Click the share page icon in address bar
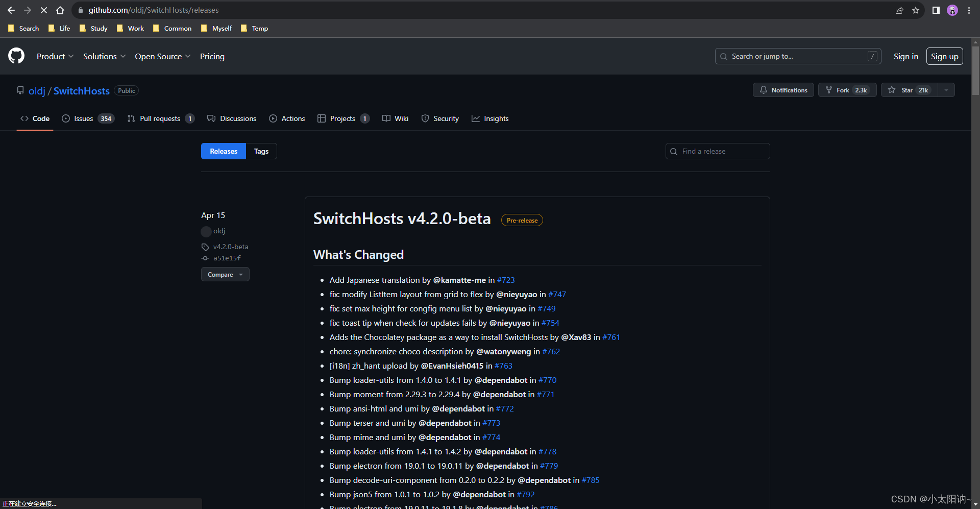The image size is (980, 509). click(x=899, y=10)
